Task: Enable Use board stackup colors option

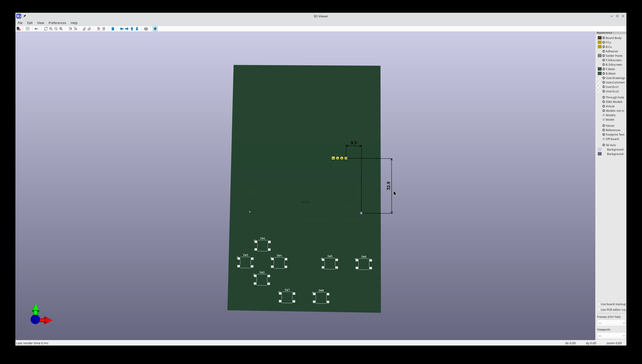Action: [x=599, y=304]
